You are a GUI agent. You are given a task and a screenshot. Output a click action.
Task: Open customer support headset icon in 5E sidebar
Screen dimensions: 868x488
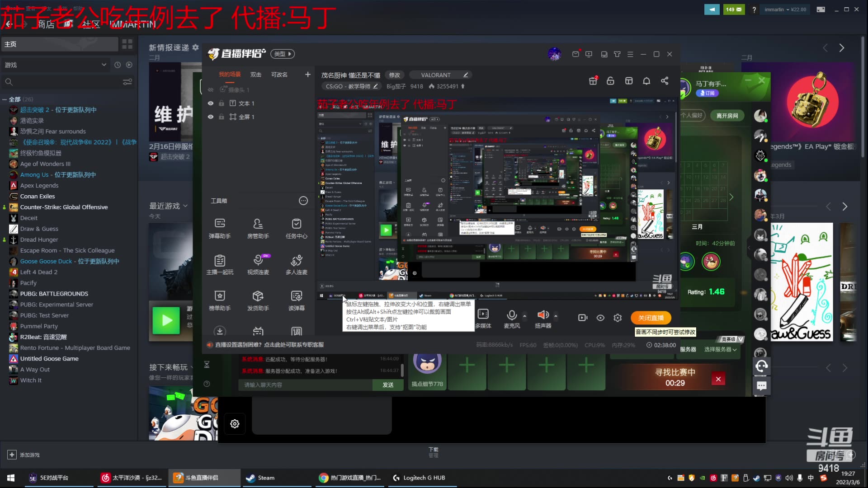(x=762, y=366)
